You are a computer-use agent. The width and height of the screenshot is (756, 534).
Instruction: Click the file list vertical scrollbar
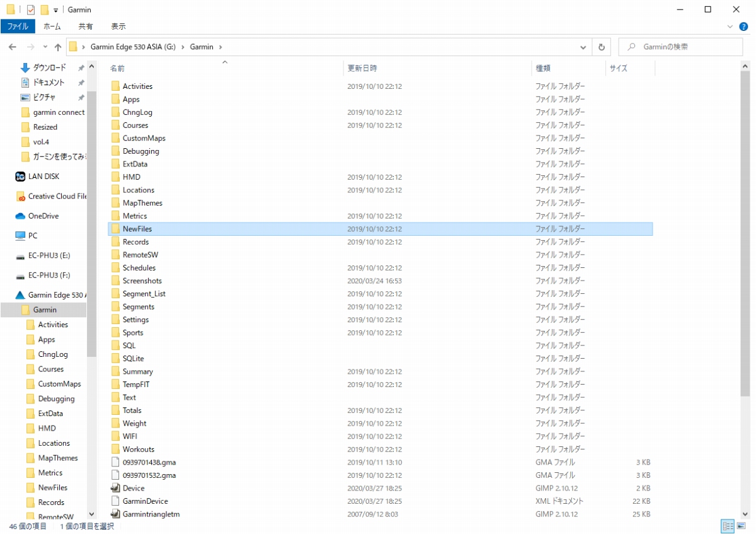[x=746, y=233]
